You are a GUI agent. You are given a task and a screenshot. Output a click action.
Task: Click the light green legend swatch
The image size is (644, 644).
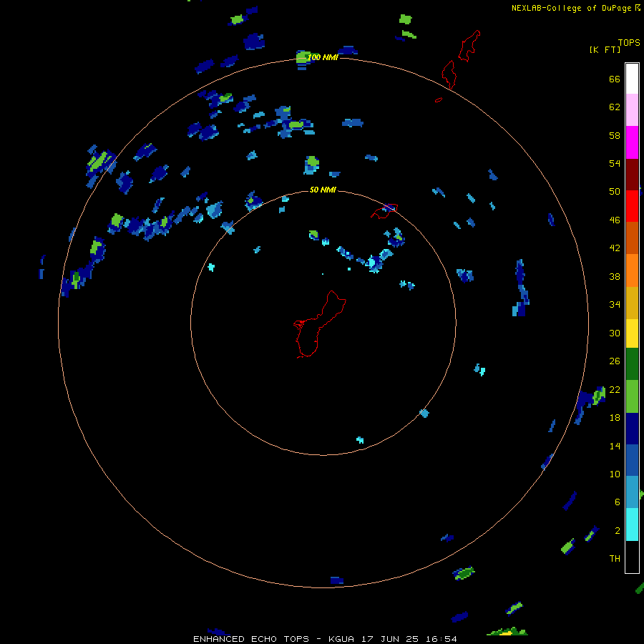click(632, 396)
